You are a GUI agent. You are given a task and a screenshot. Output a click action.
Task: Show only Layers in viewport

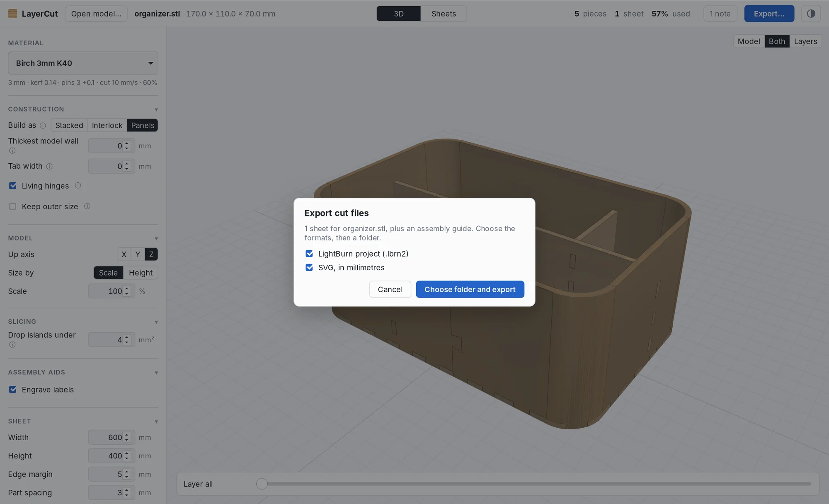(x=805, y=41)
